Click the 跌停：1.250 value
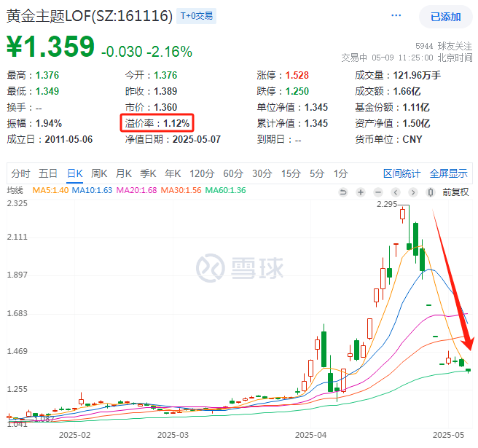 [283, 92]
